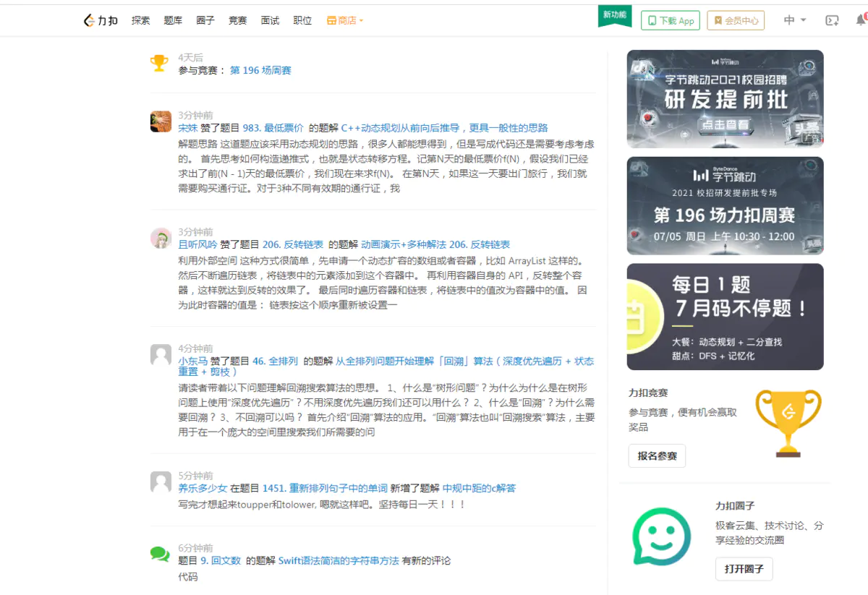Viewport: 868px width, 595px height.
Task: Click the 报名参赛 button
Action: (657, 456)
